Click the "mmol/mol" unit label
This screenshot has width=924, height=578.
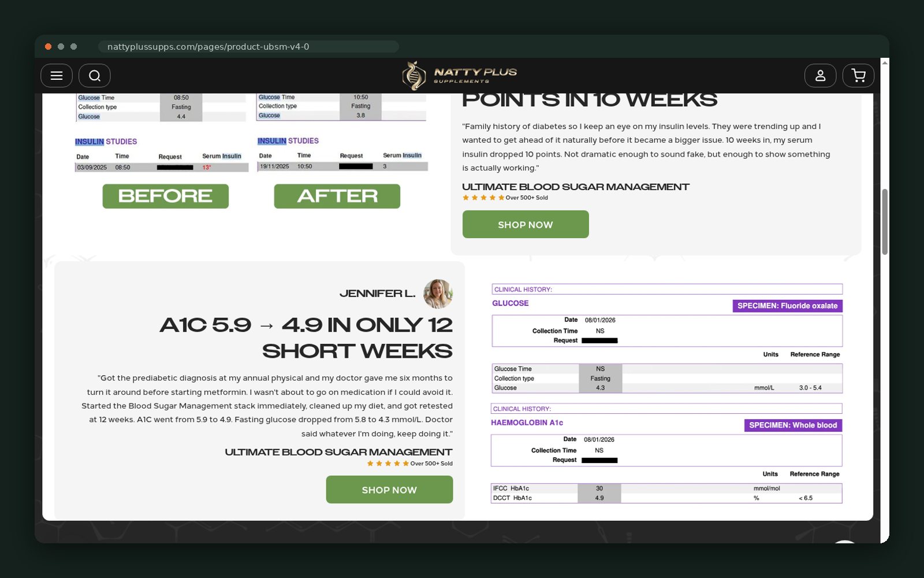(x=766, y=489)
